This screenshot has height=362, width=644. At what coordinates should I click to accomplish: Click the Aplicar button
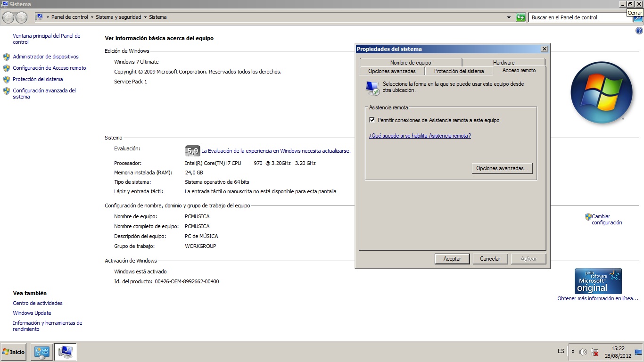528,259
